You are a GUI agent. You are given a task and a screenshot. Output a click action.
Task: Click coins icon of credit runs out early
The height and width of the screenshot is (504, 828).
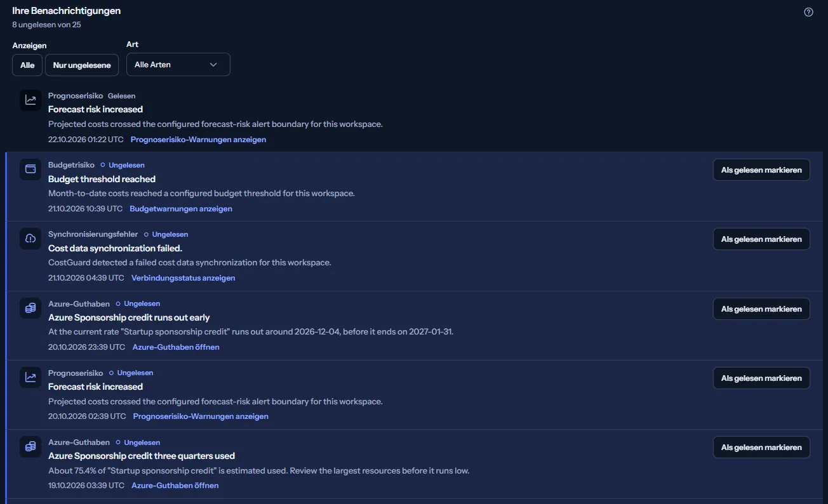pos(30,308)
